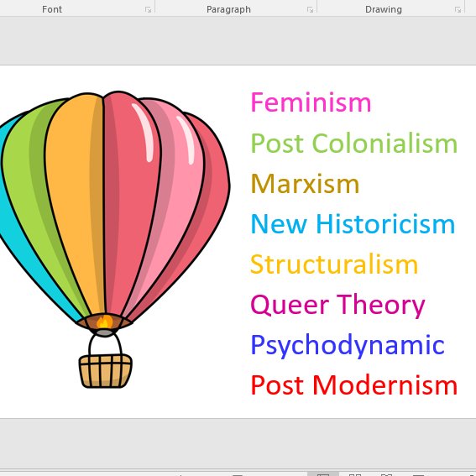
Task: Click the 'Psychodynamic' text line
Action: [348, 346]
